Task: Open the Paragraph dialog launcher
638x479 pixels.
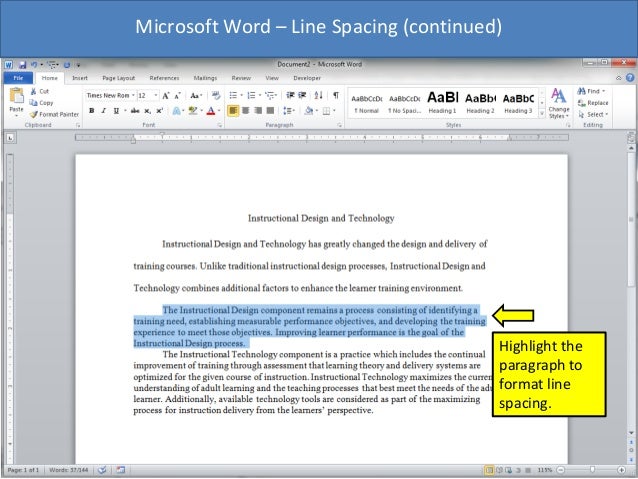Action: click(x=339, y=125)
